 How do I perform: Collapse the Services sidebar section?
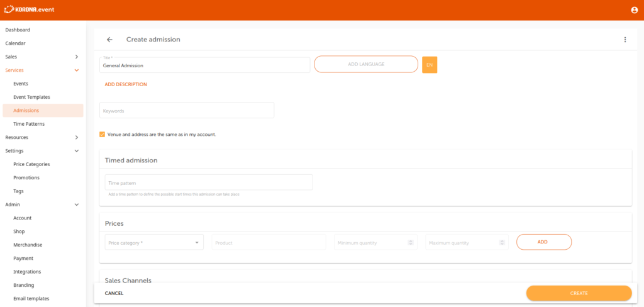pos(76,70)
